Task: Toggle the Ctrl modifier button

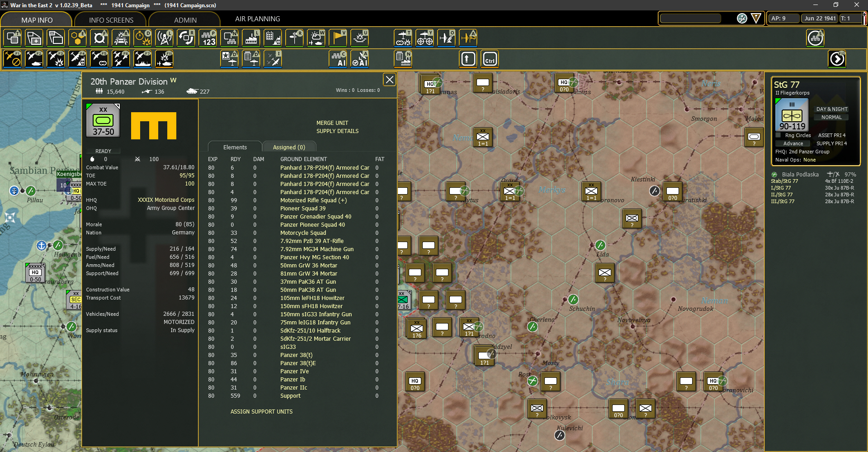Action: coord(490,59)
